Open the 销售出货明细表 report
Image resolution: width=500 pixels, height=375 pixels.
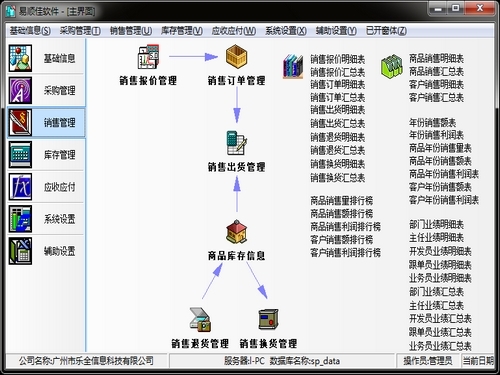(x=337, y=110)
